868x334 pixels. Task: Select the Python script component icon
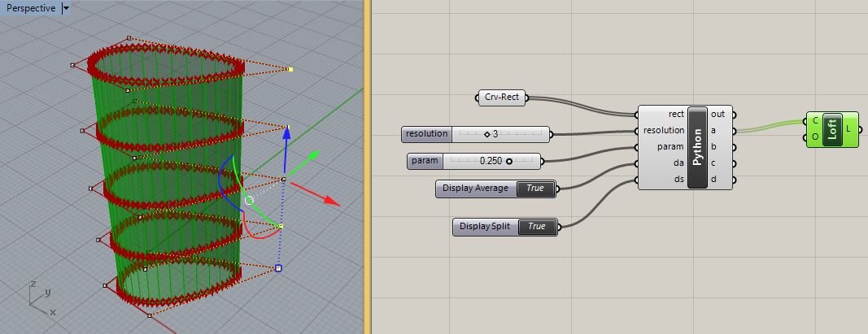(697, 147)
